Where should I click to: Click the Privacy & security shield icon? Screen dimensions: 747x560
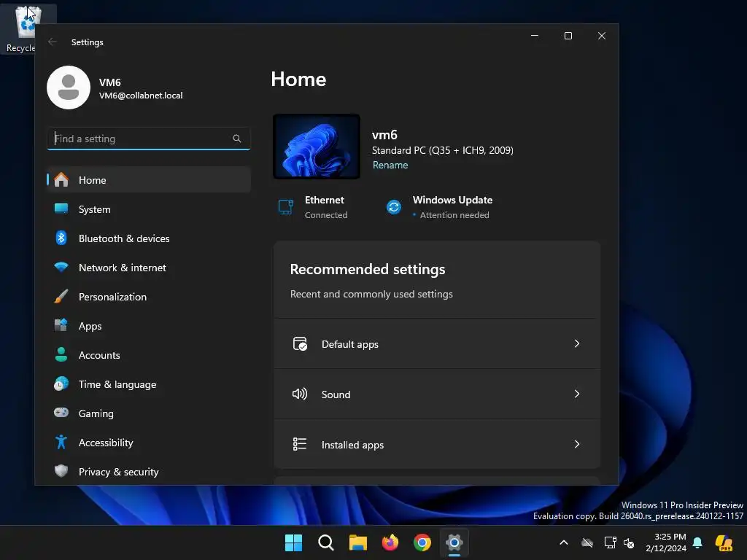point(61,472)
